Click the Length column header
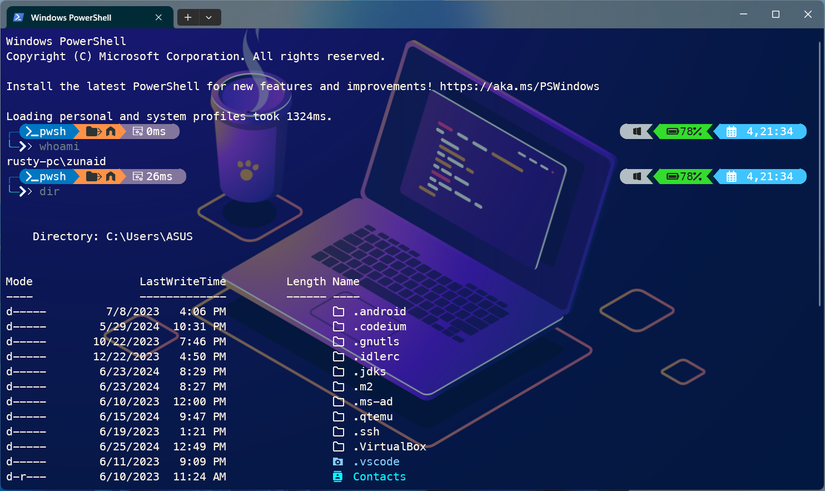The height and width of the screenshot is (491, 825). 306,282
